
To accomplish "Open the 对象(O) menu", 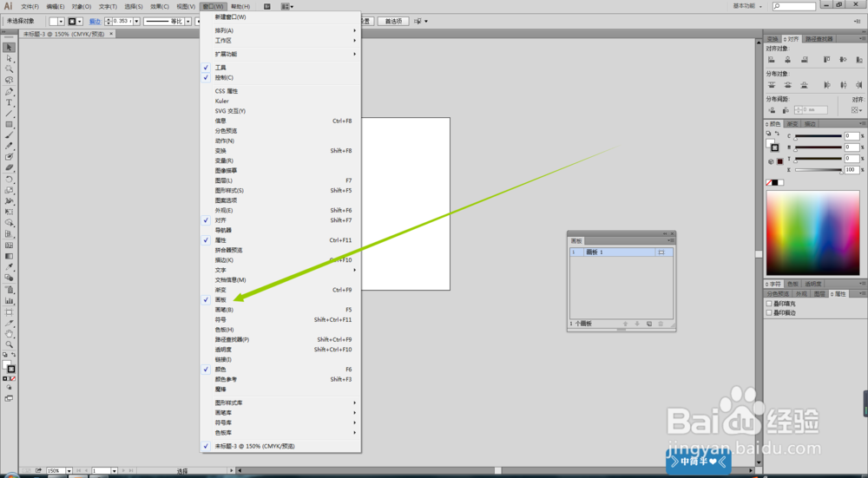I will [x=82, y=7].
